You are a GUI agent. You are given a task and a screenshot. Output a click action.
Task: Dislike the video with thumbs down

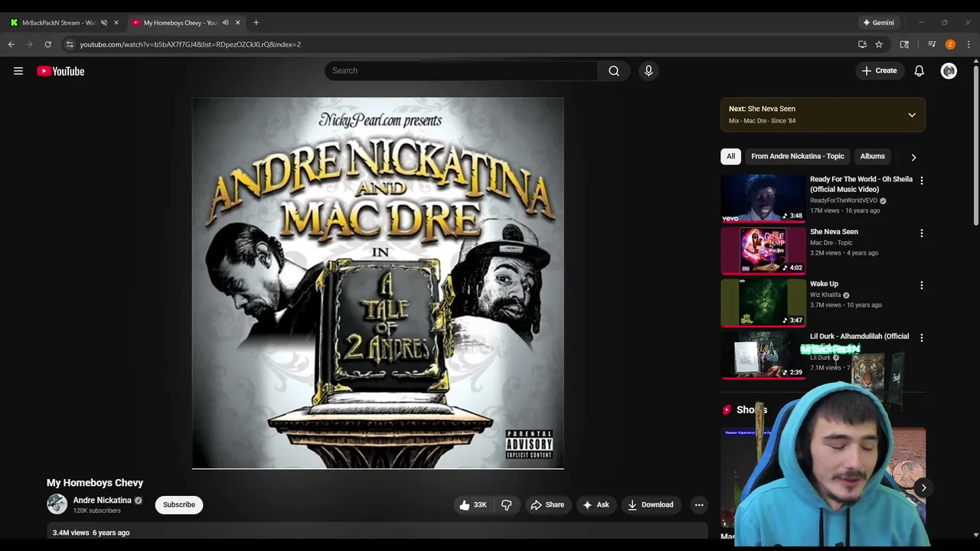(x=506, y=505)
